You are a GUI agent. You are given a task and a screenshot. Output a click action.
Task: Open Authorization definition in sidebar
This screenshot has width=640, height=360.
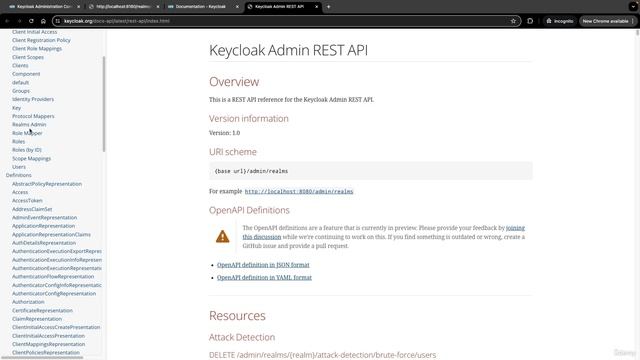click(x=28, y=302)
